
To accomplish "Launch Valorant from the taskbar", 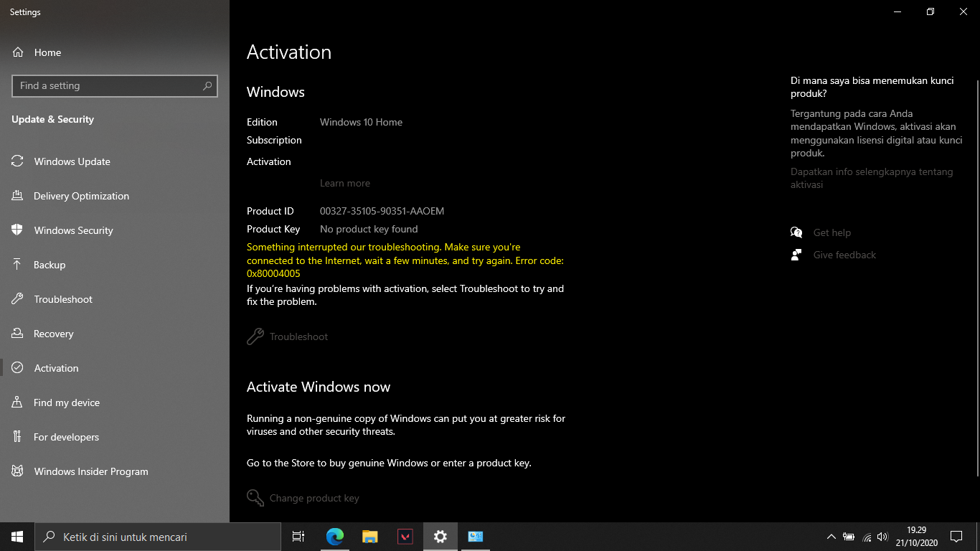I will [x=405, y=536].
